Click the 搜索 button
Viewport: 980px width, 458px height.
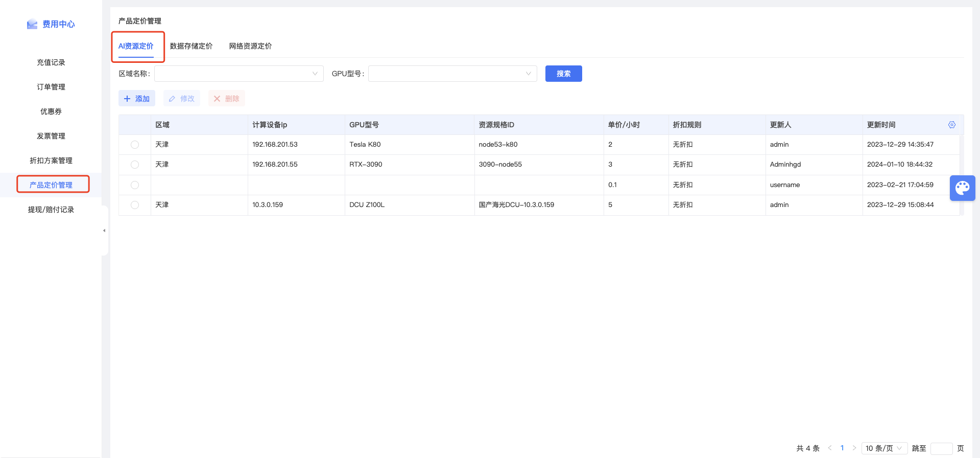[x=564, y=74]
